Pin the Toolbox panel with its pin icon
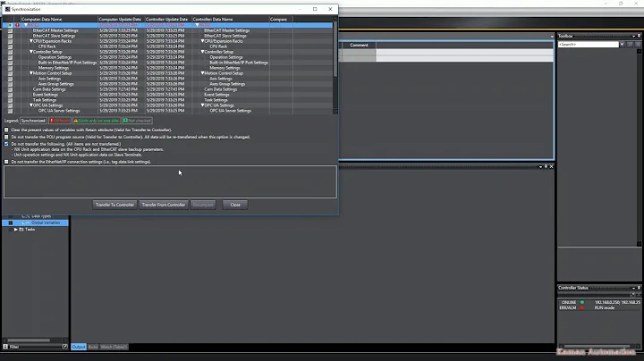The image size is (644, 361). (639, 36)
